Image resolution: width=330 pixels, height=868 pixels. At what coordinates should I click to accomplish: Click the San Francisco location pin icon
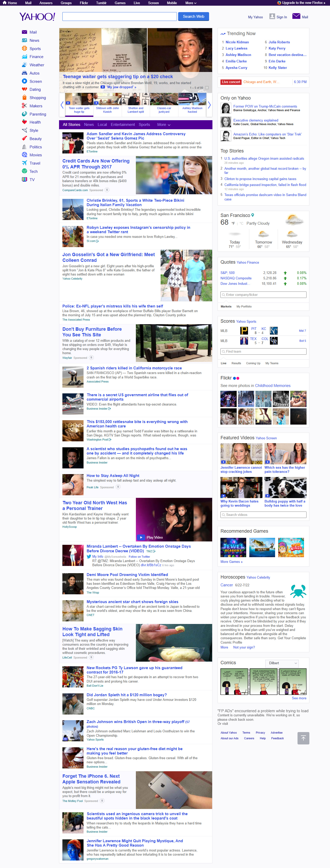(x=253, y=215)
